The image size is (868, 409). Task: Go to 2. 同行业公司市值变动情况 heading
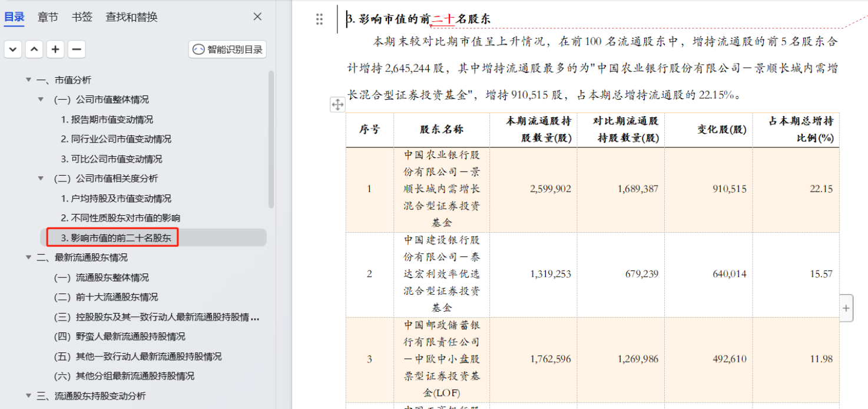[x=116, y=139]
